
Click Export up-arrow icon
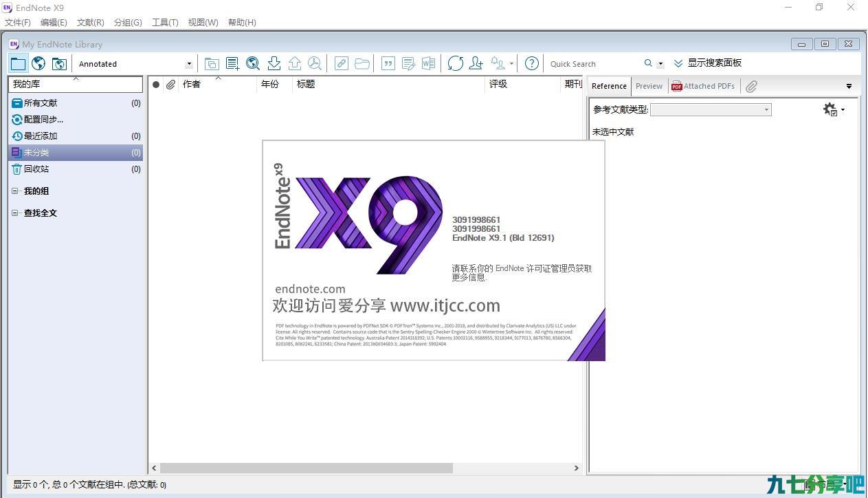294,63
